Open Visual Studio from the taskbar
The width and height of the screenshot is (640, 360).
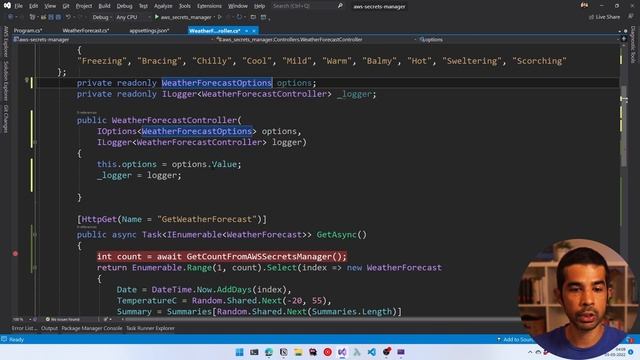click(342, 352)
